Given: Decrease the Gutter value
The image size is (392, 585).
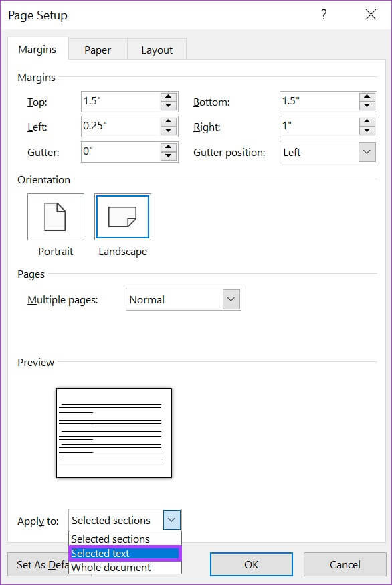Looking at the screenshot, I should (x=169, y=157).
